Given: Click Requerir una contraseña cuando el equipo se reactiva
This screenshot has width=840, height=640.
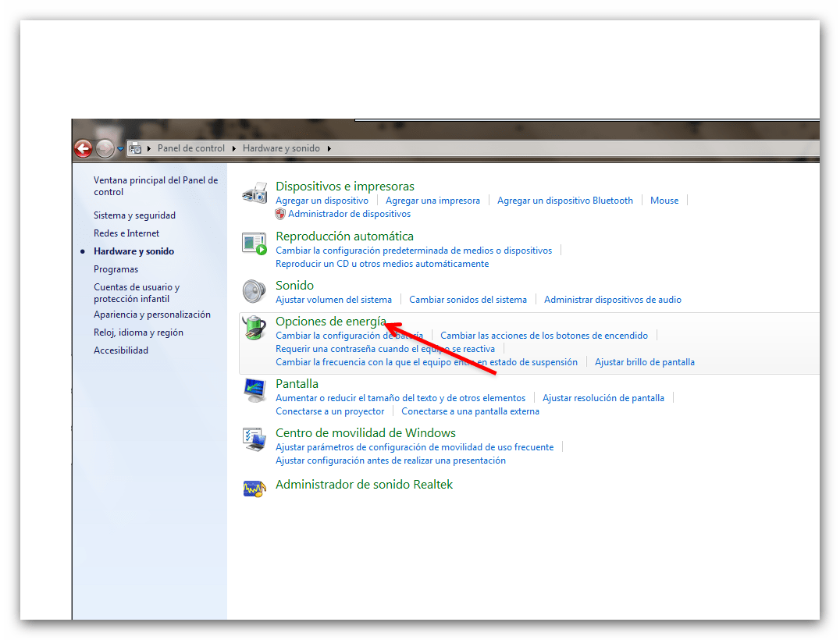Looking at the screenshot, I should pyautogui.click(x=385, y=349).
